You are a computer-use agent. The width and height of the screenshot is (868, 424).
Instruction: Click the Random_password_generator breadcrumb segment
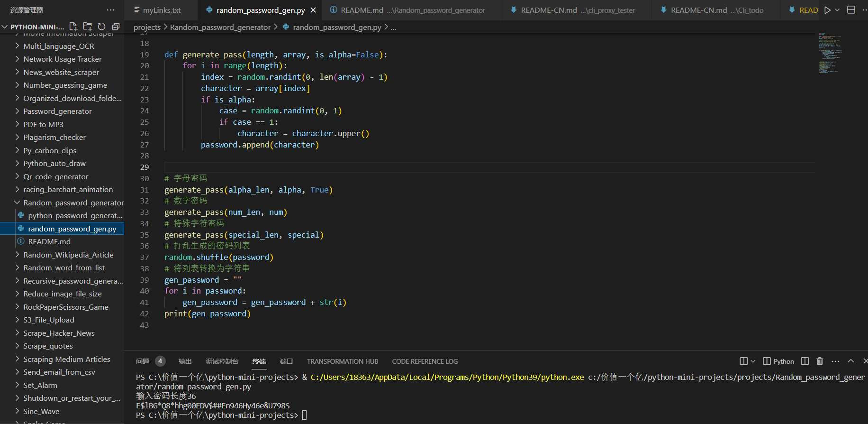point(220,27)
